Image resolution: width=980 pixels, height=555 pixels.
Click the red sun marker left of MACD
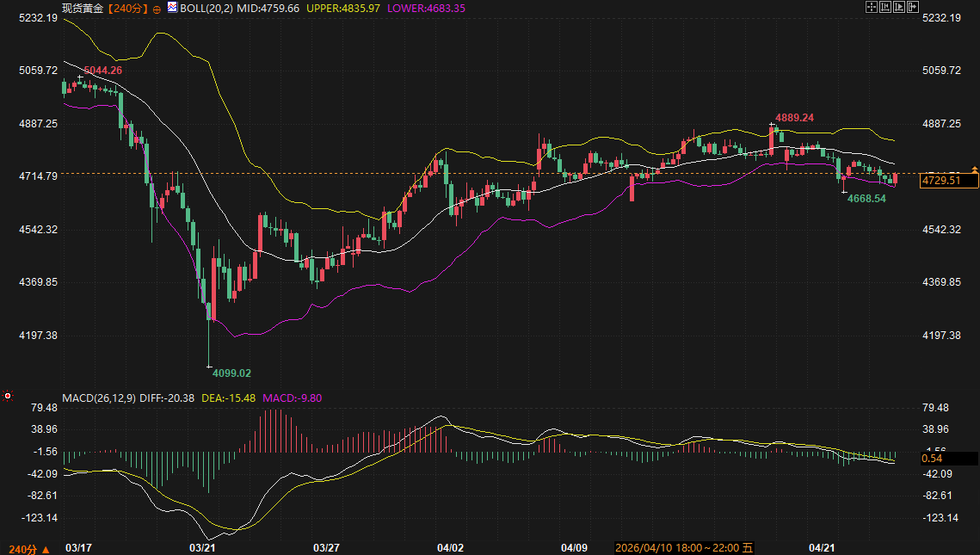[8, 396]
